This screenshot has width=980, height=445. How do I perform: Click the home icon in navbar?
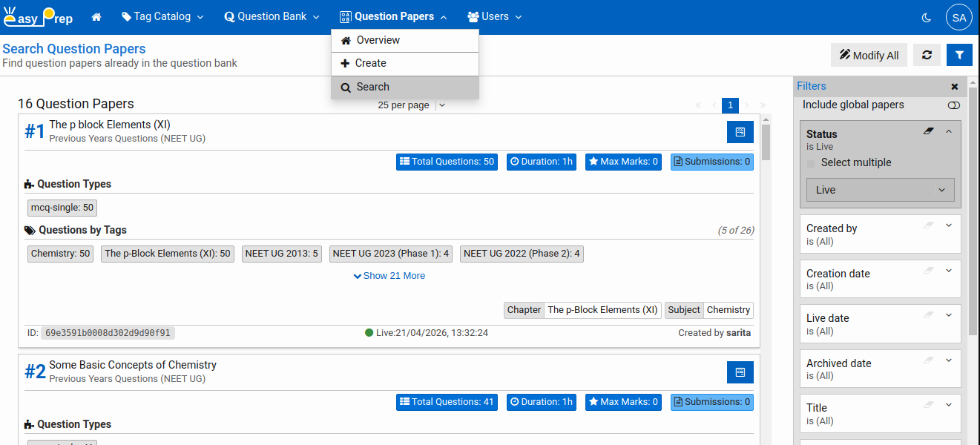pyautogui.click(x=96, y=17)
